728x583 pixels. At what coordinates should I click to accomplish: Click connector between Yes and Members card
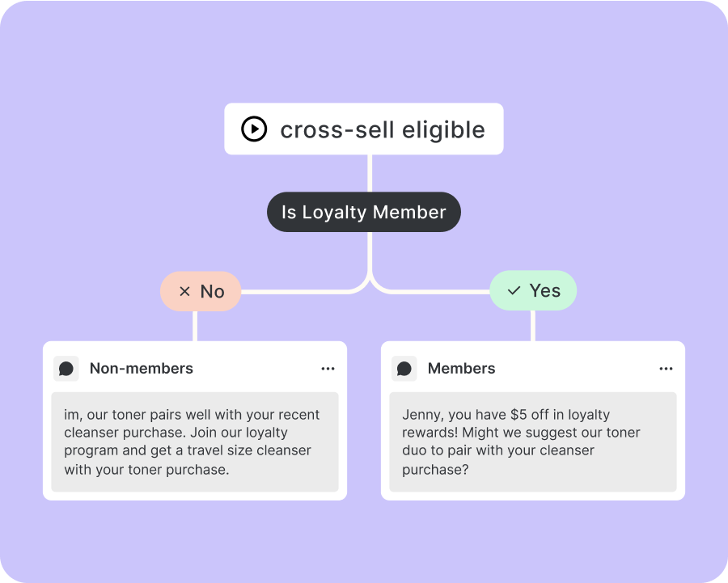point(533,326)
